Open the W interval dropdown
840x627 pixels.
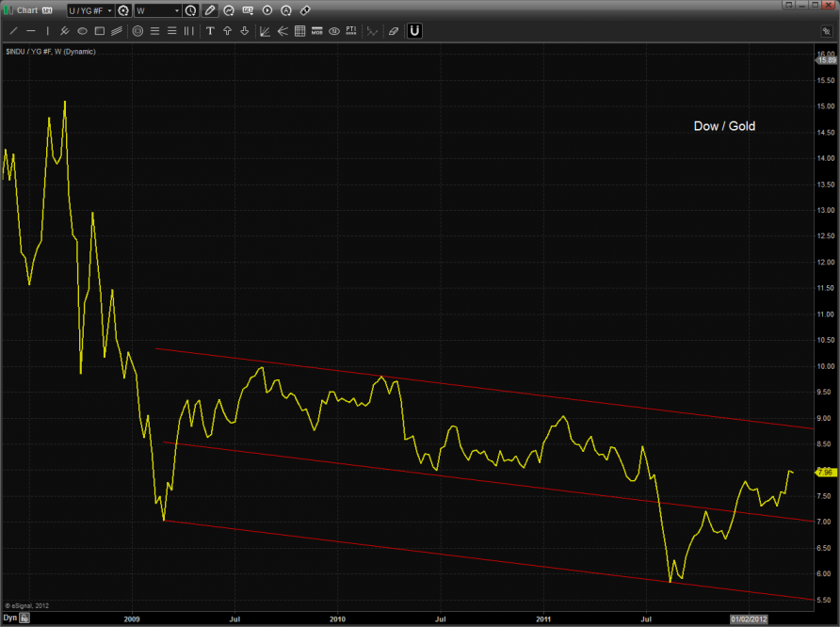click(157, 10)
